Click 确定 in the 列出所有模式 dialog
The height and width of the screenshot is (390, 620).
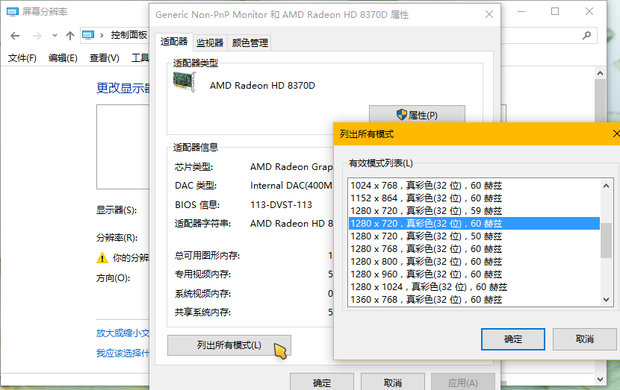pos(513,339)
